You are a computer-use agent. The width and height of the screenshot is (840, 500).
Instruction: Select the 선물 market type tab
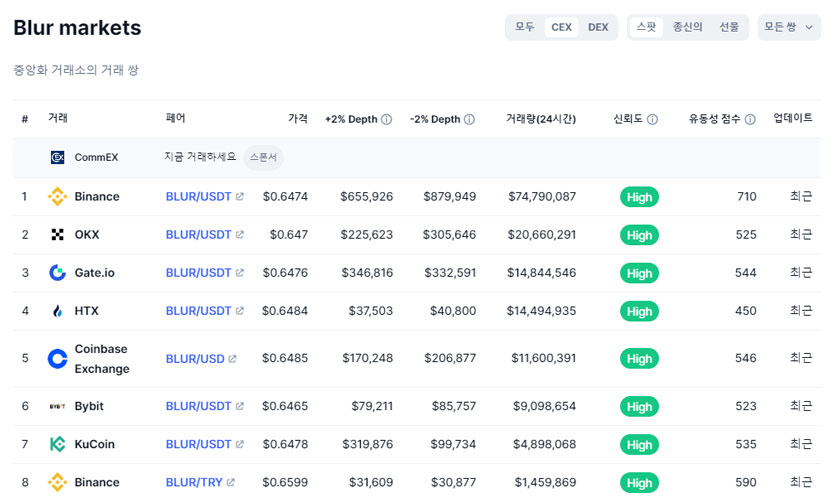(729, 27)
